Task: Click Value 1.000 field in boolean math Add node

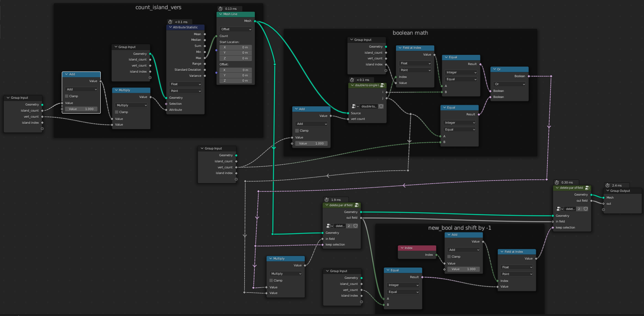Action: tap(312, 143)
